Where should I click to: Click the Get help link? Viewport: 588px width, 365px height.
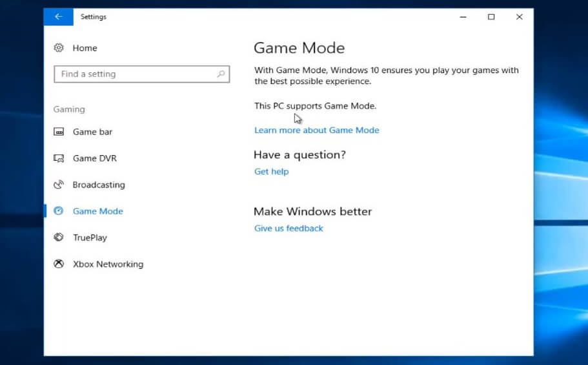tap(271, 172)
